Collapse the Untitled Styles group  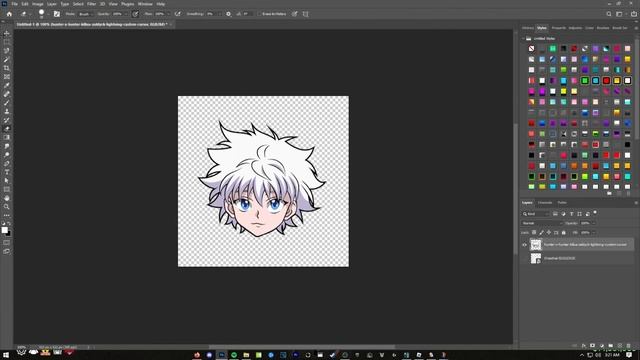(523, 38)
